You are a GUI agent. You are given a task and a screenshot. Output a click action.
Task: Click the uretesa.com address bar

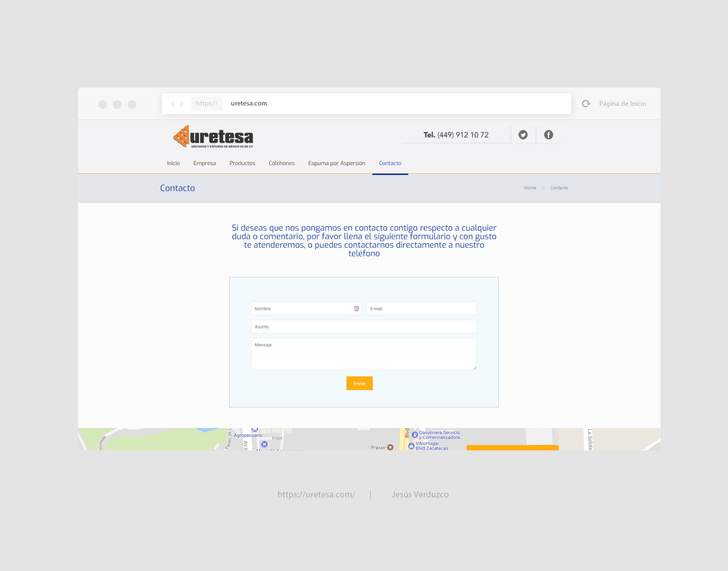(x=366, y=104)
